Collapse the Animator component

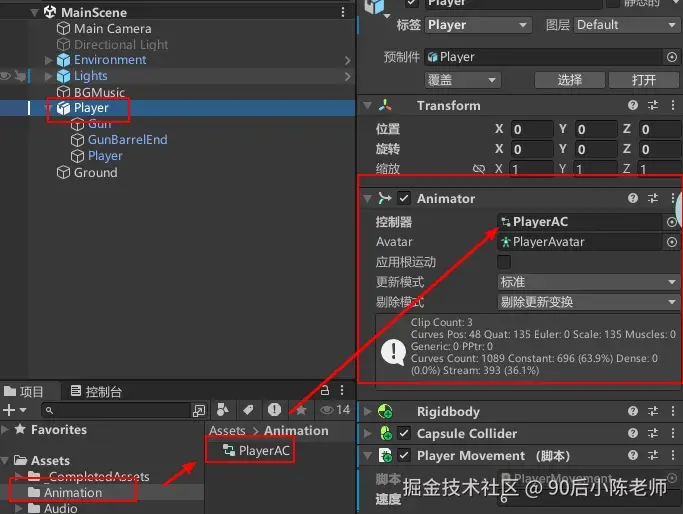(367, 199)
